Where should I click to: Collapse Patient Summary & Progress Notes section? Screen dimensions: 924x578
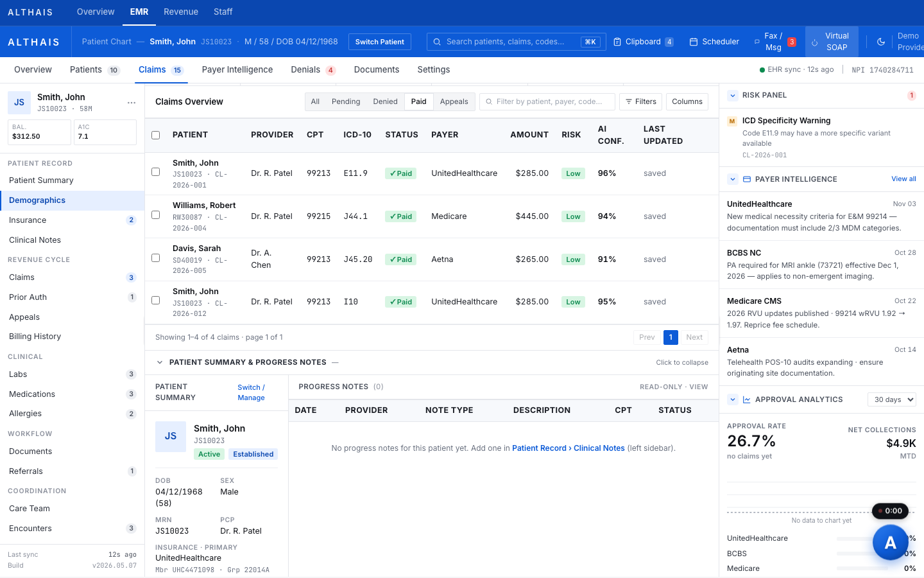(x=160, y=362)
